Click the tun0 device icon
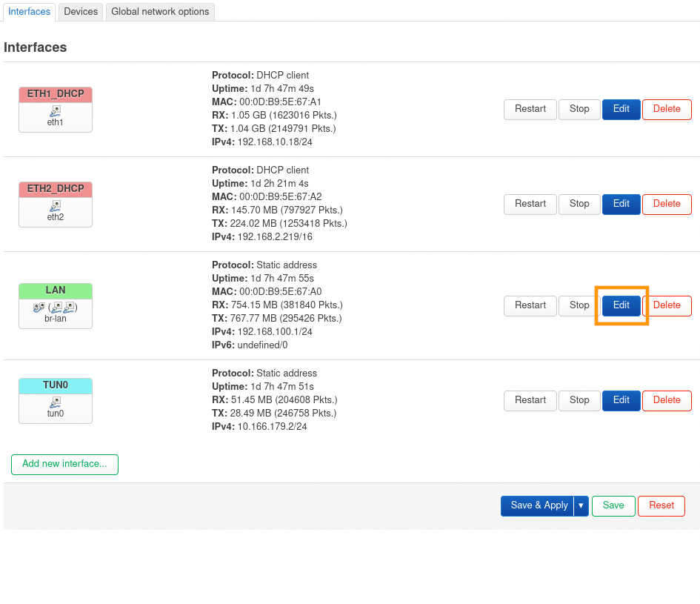Screen dimensions: 700x604 click(56, 402)
